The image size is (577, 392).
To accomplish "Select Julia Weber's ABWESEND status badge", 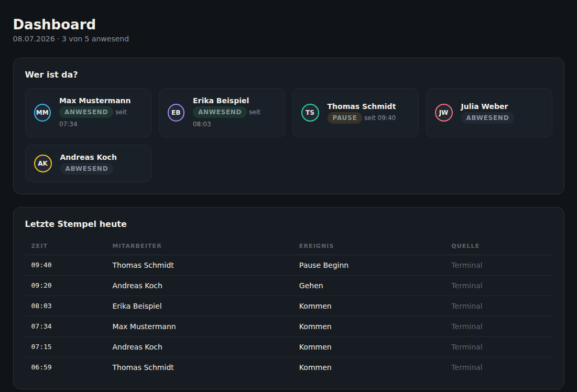I will tap(487, 118).
